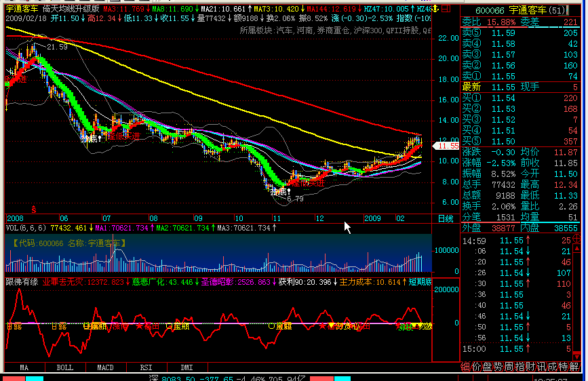The width and height of the screenshot is (588, 381).
Task: Click the tick list scroll-up arrow
Action: click(576, 249)
